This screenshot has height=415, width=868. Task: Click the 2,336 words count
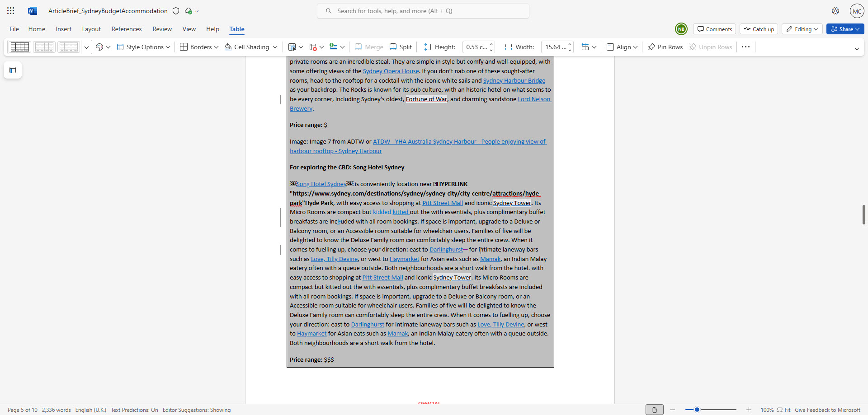[x=57, y=410]
